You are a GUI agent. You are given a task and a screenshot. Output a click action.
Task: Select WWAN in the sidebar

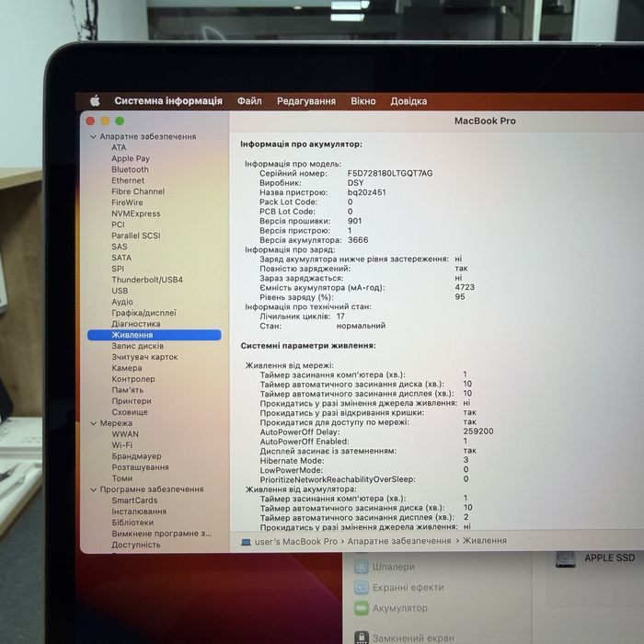[125, 434]
